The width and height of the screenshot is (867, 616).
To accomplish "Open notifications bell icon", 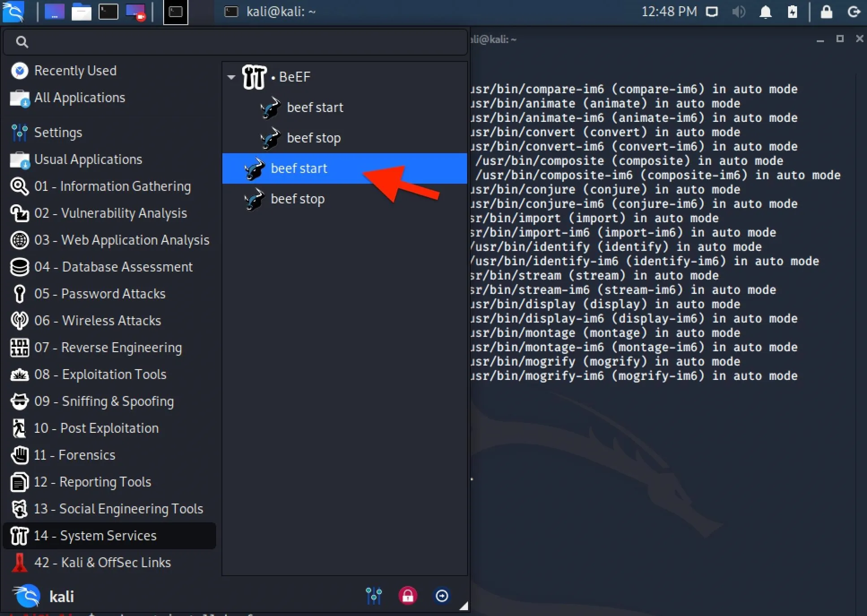I will [x=766, y=12].
